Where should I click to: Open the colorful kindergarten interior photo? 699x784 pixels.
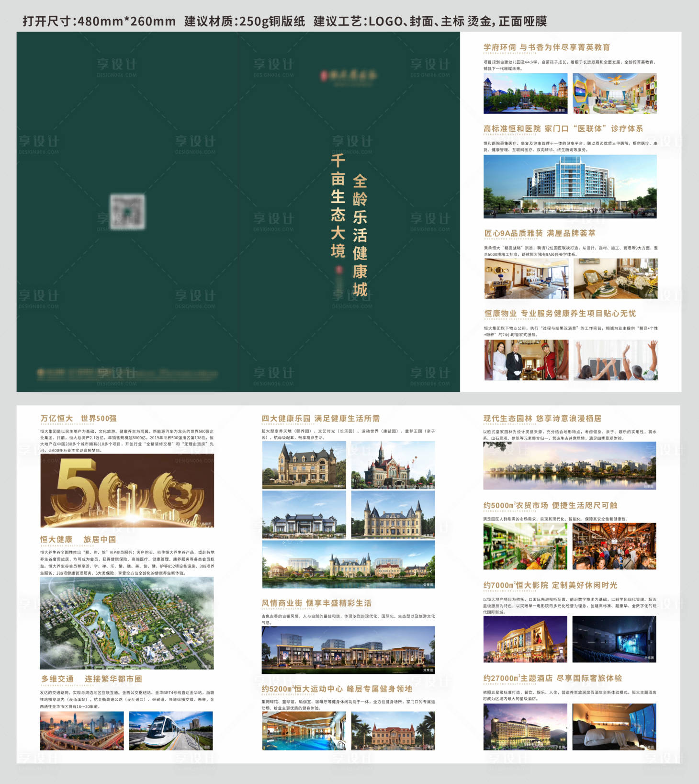(x=615, y=93)
